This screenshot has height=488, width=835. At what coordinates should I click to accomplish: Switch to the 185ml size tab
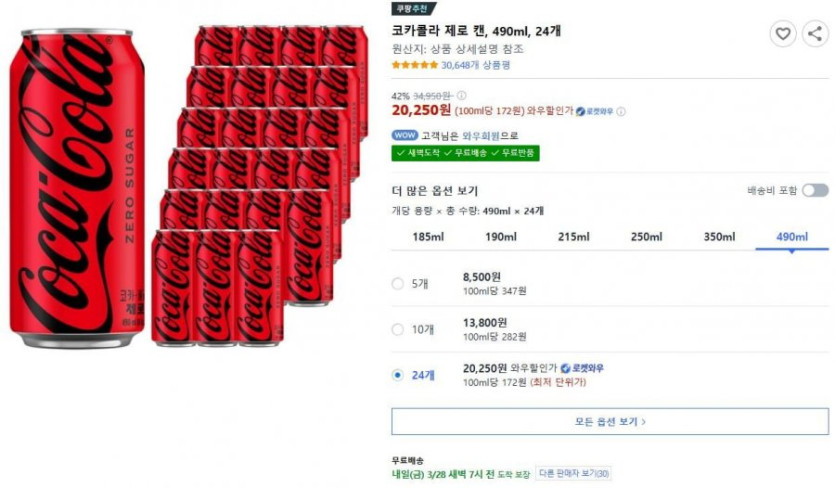pos(428,237)
